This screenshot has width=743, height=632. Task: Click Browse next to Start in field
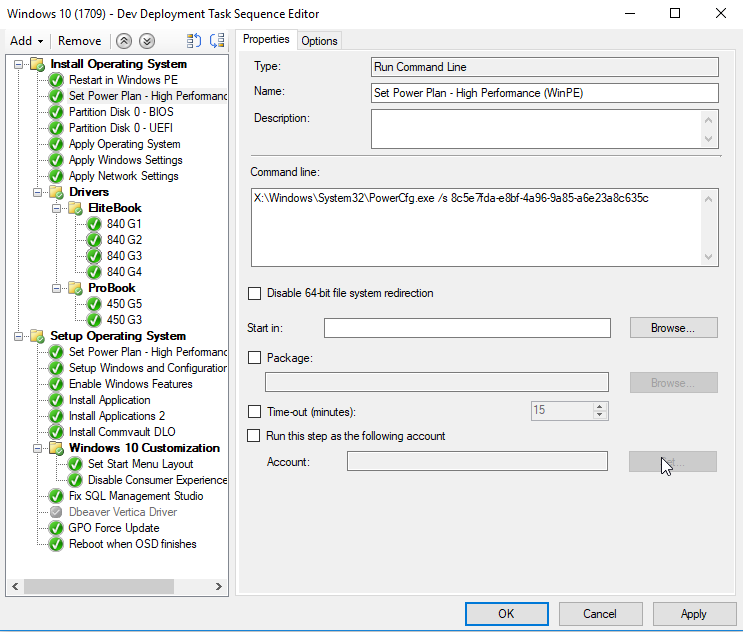pyautogui.click(x=673, y=328)
